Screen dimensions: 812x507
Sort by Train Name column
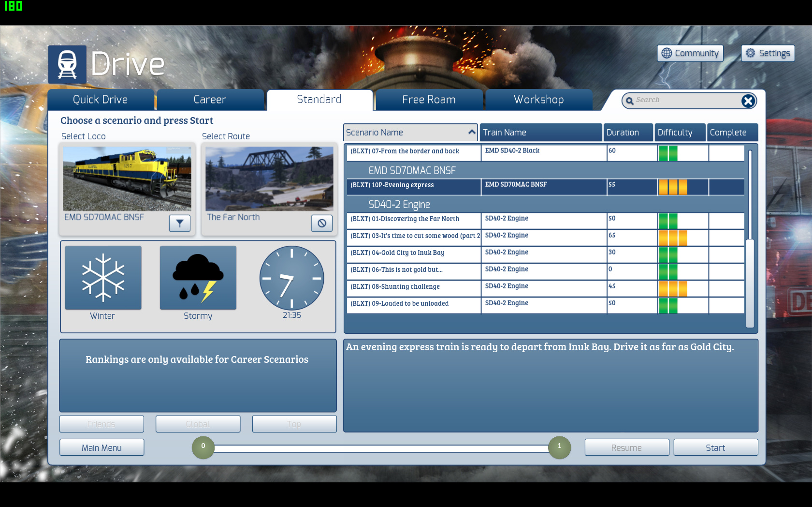tap(541, 133)
